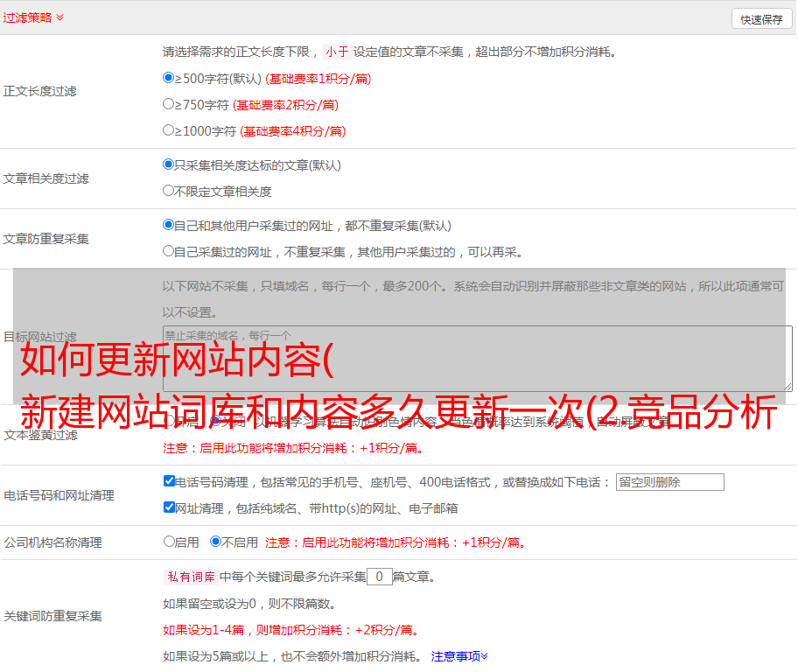Select 不启用 for 公司机构名称清理
Viewport: 798px width, 672px height.
215,542
